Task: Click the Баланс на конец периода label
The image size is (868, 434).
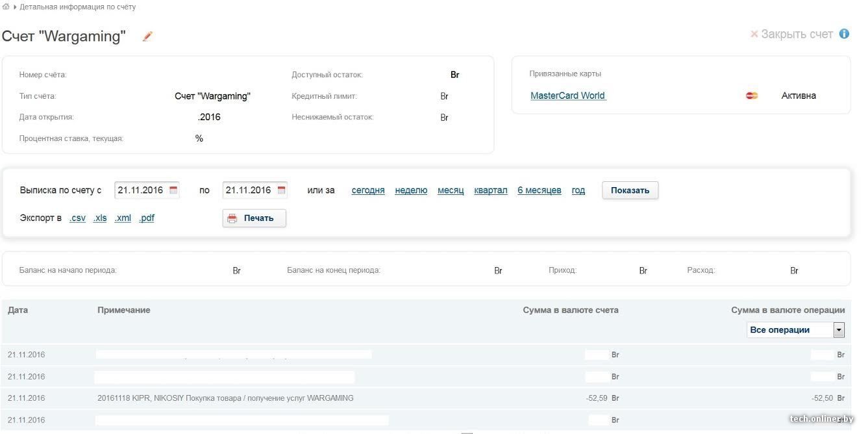Action: [x=334, y=270]
